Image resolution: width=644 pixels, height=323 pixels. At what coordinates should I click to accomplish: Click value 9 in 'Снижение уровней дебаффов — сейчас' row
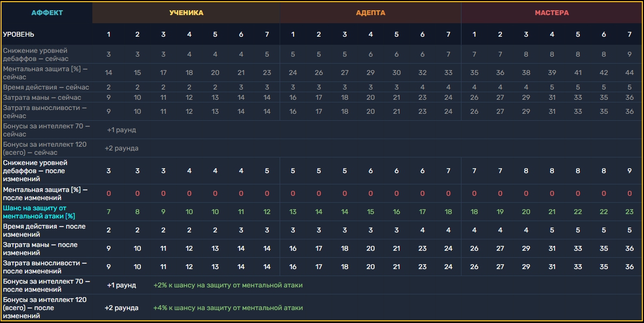pyautogui.click(x=629, y=54)
